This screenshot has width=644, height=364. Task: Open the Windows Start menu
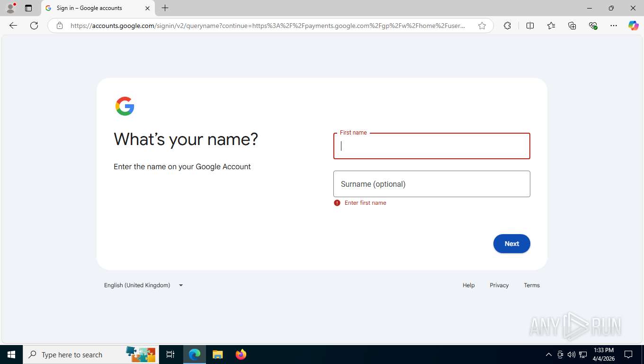click(x=11, y=355)
